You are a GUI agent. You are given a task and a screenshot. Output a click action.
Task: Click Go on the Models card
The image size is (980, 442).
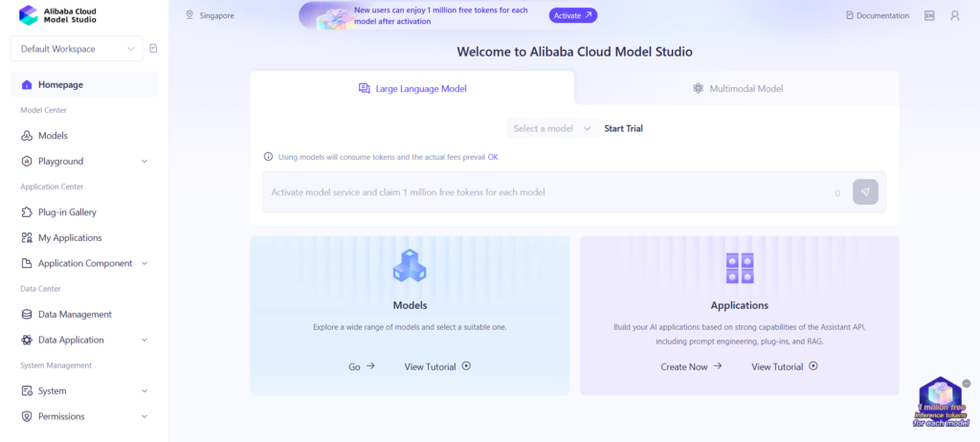361,366
